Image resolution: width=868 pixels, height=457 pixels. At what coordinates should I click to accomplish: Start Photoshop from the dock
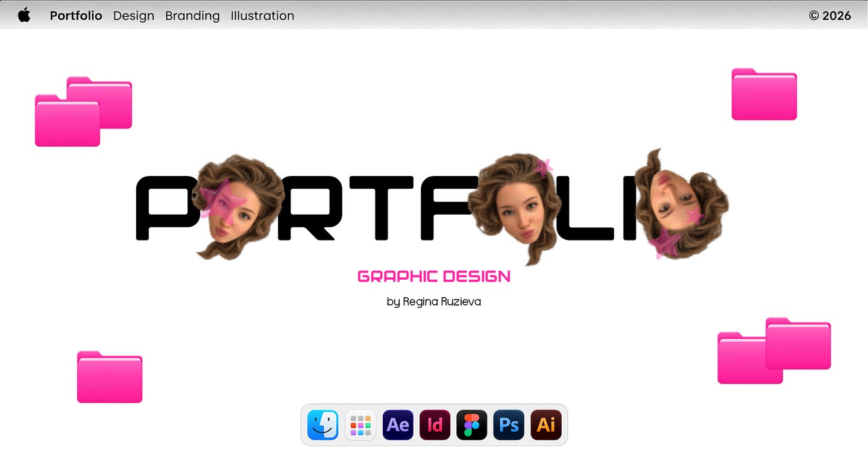pyautogui.click(x=509, y=425)
